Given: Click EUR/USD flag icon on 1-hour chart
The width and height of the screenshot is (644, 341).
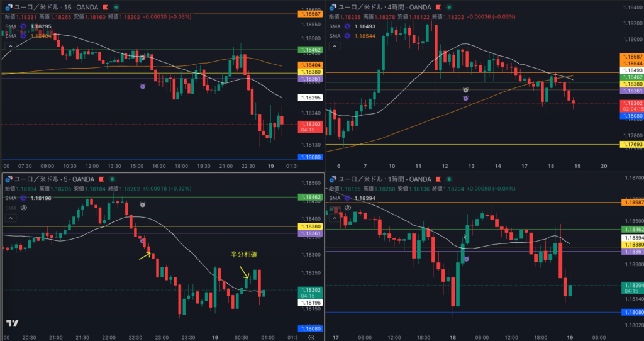Looking at the screenshot, I should (x=333, y=179).
